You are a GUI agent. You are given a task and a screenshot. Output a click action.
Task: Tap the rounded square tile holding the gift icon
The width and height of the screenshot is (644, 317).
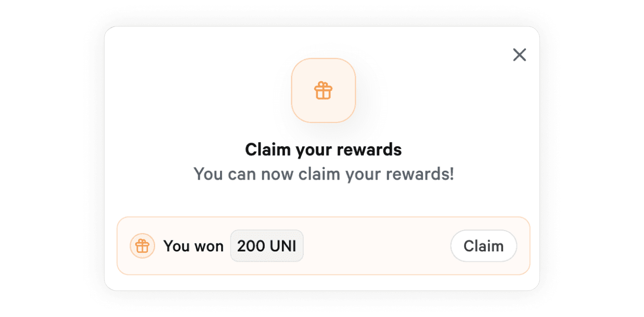point(323,91)
